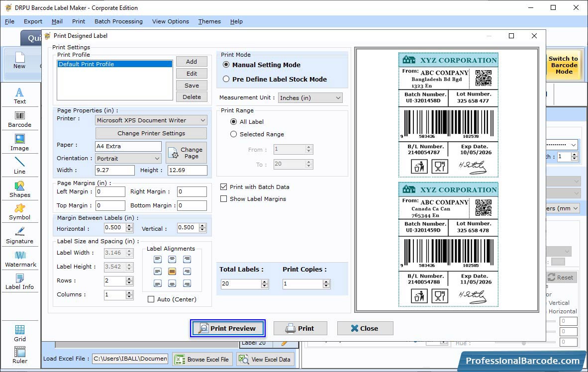Set middle-left label alignment

click(158, 271)
